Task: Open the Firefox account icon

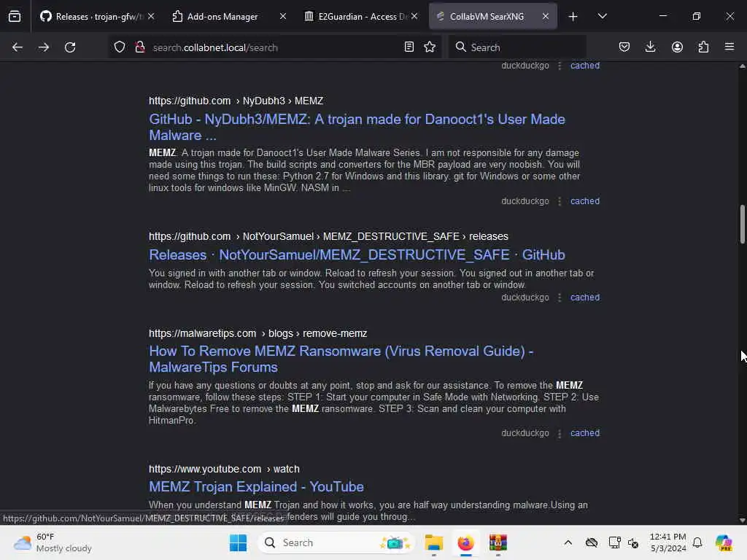Action: 677,47
